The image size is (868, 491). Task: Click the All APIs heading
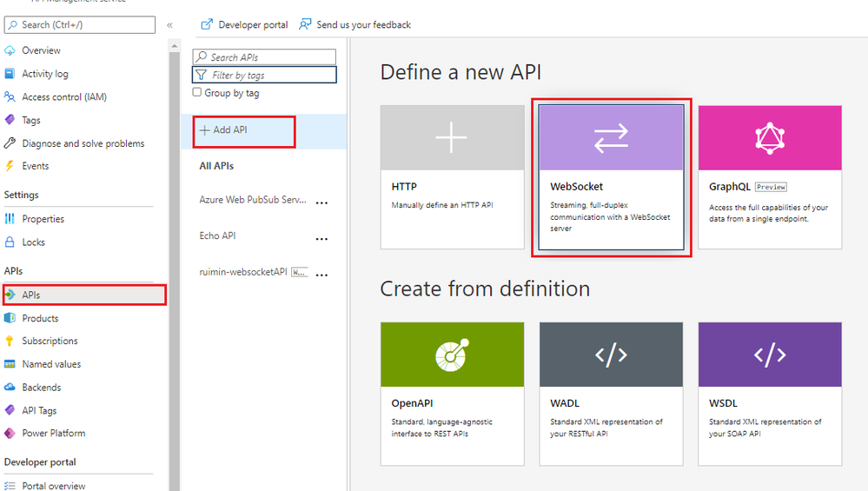(x=216, y=165)
